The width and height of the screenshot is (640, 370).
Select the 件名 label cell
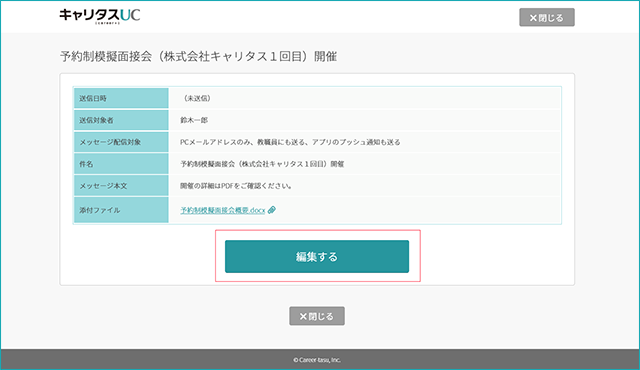click(x=121, y=164)
